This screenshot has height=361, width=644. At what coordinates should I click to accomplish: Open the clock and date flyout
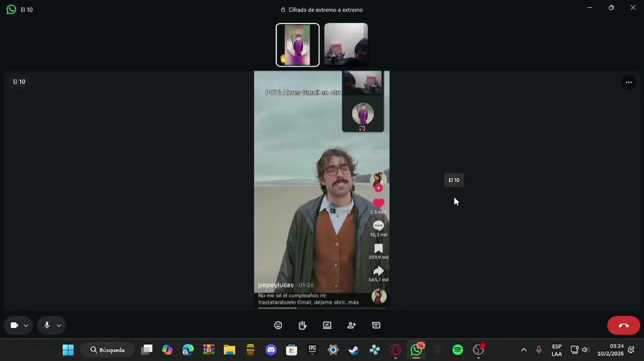[x=610, y=350]
